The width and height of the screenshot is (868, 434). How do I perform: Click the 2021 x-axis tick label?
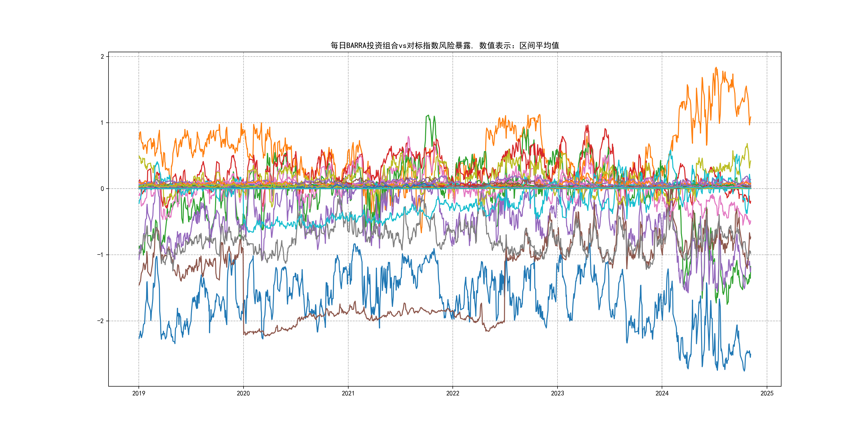(348, 393)
